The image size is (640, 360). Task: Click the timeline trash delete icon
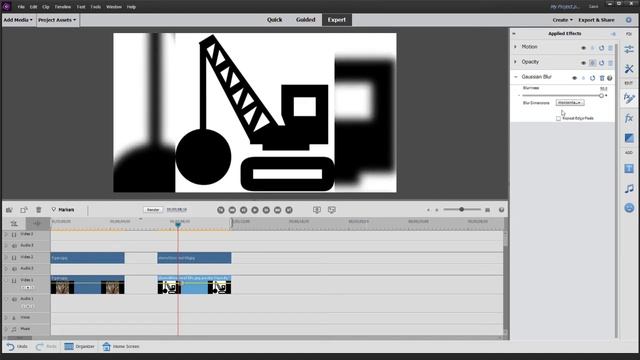(x=39, y=210)
